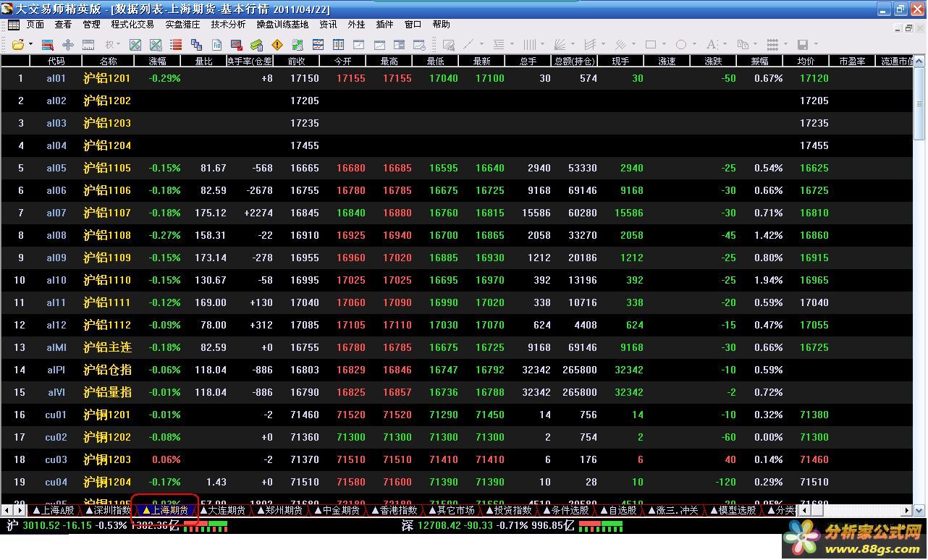Expand the line tool dropdown arrow

click(x=481, y=44)
